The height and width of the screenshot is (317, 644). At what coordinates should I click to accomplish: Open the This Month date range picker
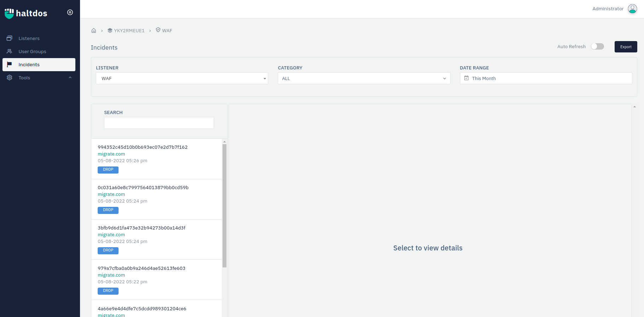click(x=546, y=78)
